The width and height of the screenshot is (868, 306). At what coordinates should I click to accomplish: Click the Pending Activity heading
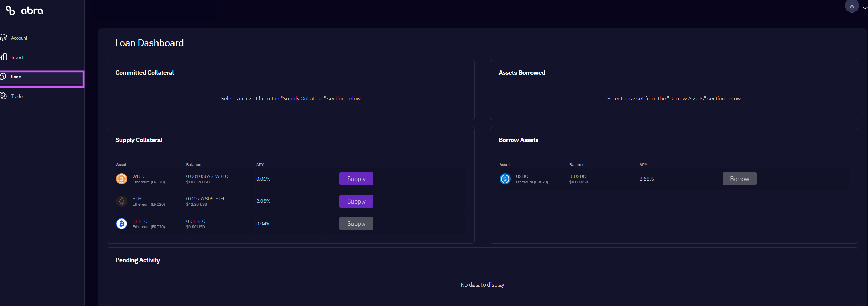[138, 260]
